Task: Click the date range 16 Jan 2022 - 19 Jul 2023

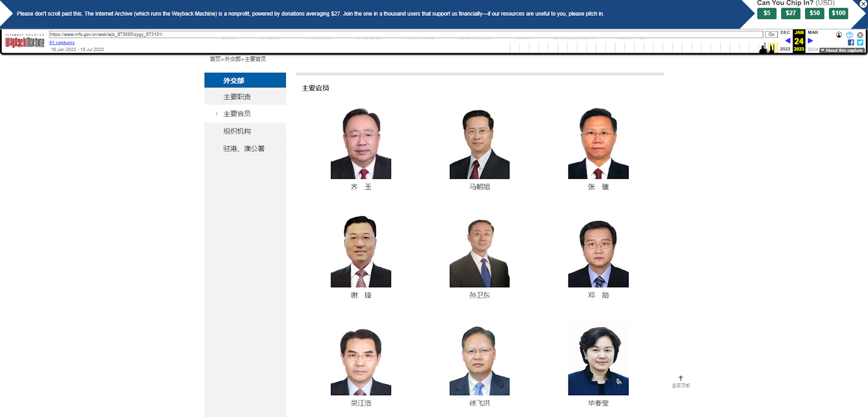Action: click(x=78, y=49)
